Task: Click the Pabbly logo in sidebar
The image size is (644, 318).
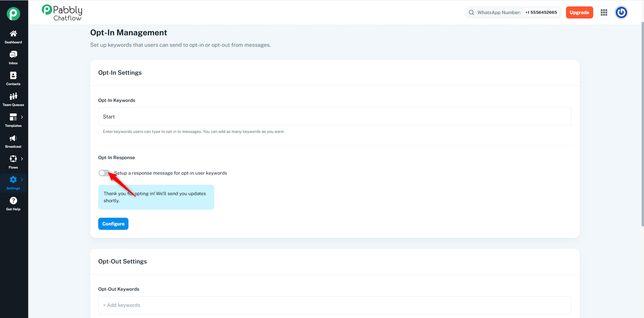Action: click(x=13, y=14)
